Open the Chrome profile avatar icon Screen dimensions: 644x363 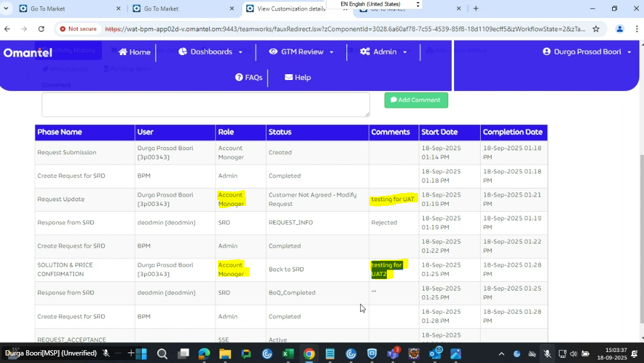point(620,29)
